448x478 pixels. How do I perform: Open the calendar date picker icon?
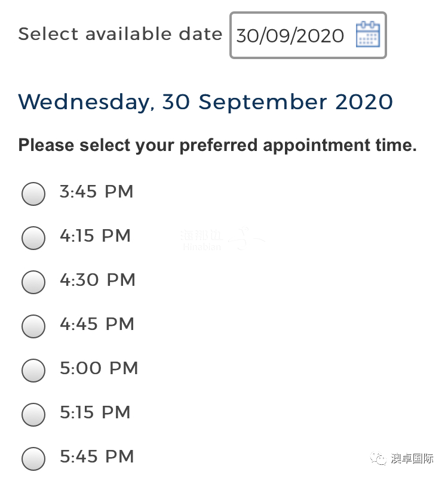(368, 34)
